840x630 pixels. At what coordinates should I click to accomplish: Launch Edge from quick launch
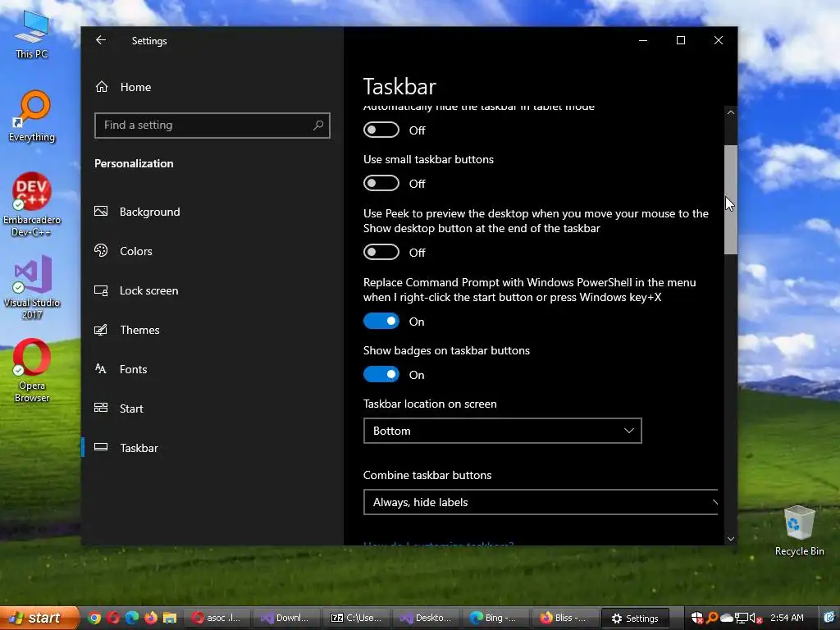coord(132,619)
